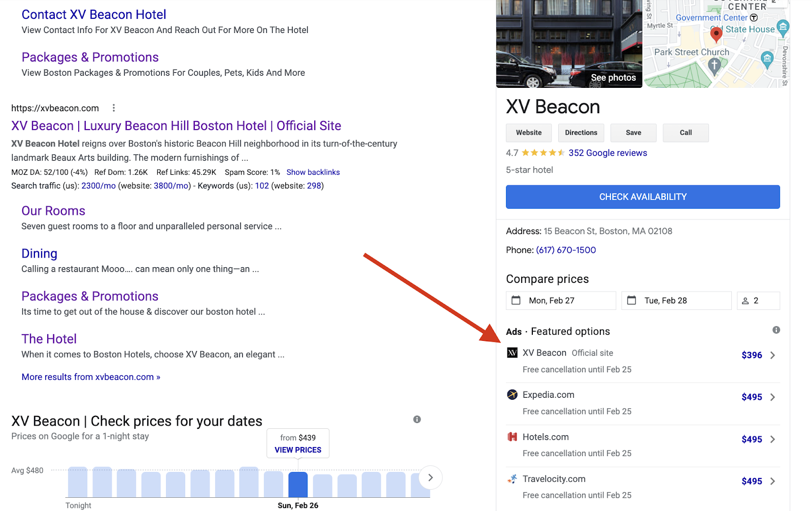Click the info icon beside Check prices heading
The image size is (812, 511).
[x=417, y=420]
